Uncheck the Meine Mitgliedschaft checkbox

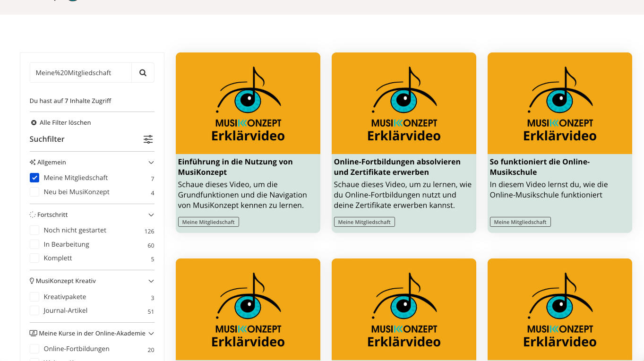34,178
